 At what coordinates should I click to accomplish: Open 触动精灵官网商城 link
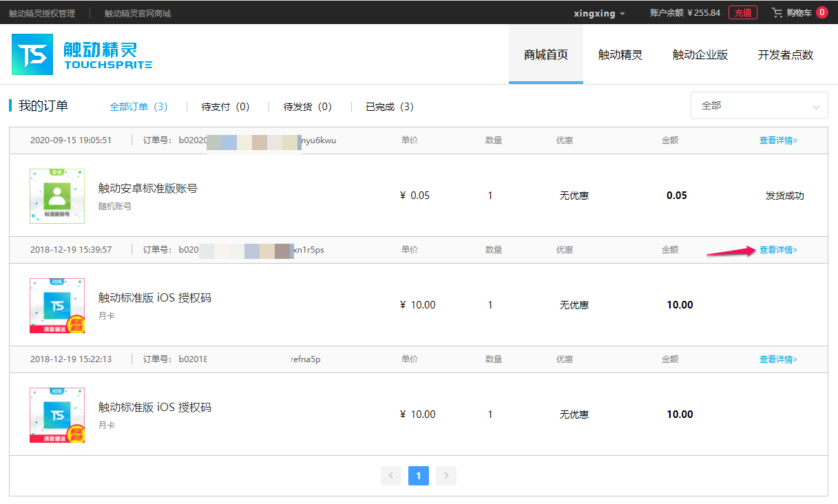click(138, 13)
